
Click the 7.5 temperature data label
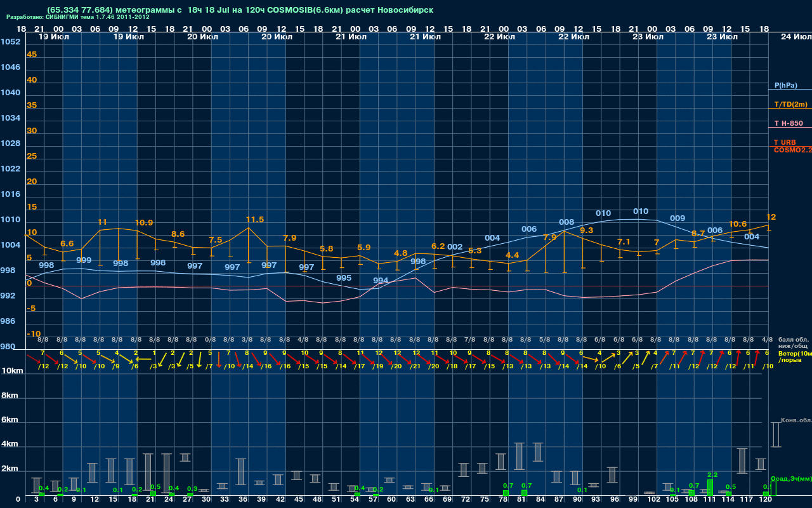click(x=215, y=240)
